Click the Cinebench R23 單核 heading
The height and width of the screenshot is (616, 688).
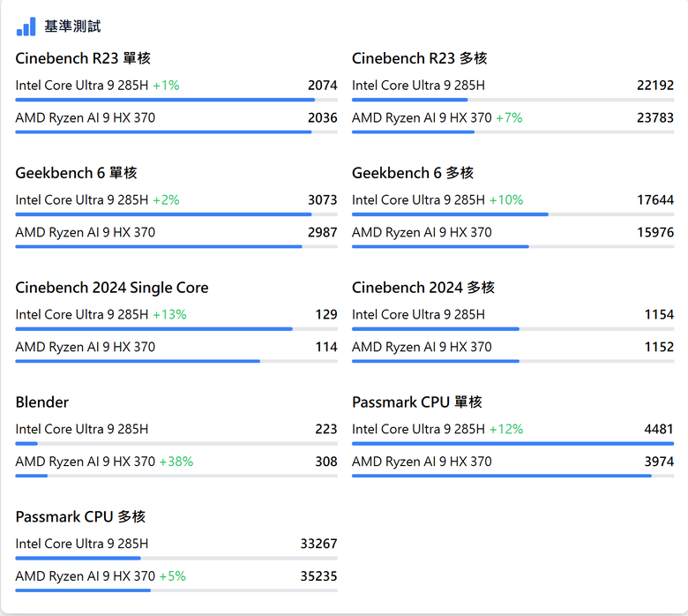[x=83, y=58]
